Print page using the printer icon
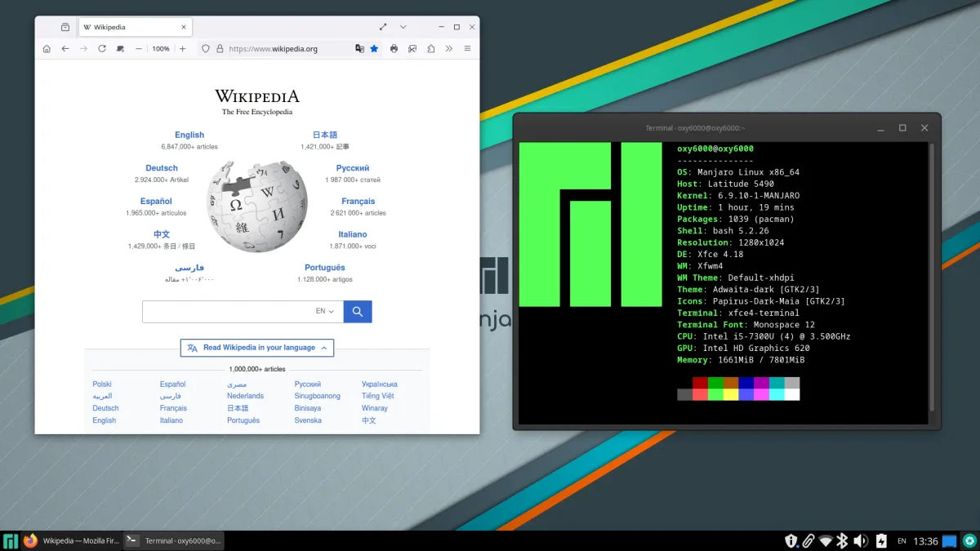This screenshot has height=551, width=980. [394, 49]
